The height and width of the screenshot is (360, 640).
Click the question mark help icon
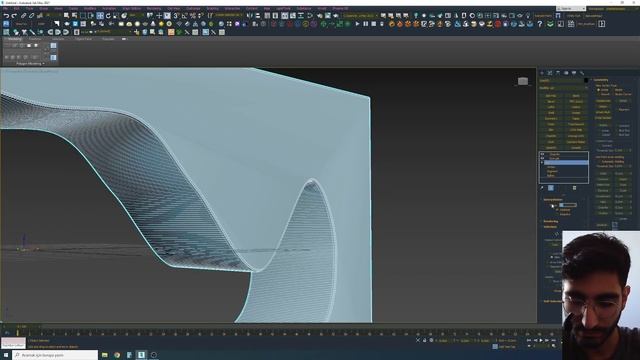(x=539, y=24)
